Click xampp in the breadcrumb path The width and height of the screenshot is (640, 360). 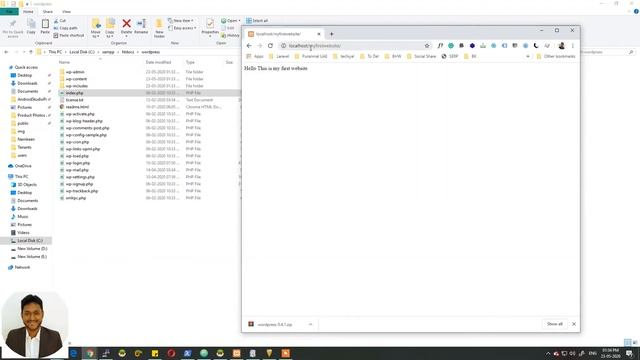[x=108, y=52]
